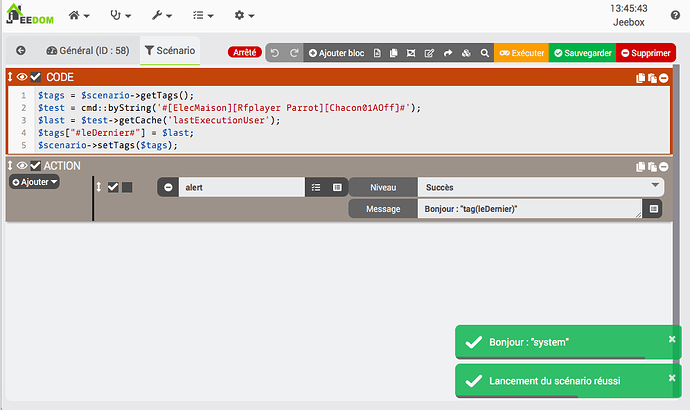Click the Message text field
The image size is (690, 410).
(x=529, y=209)
